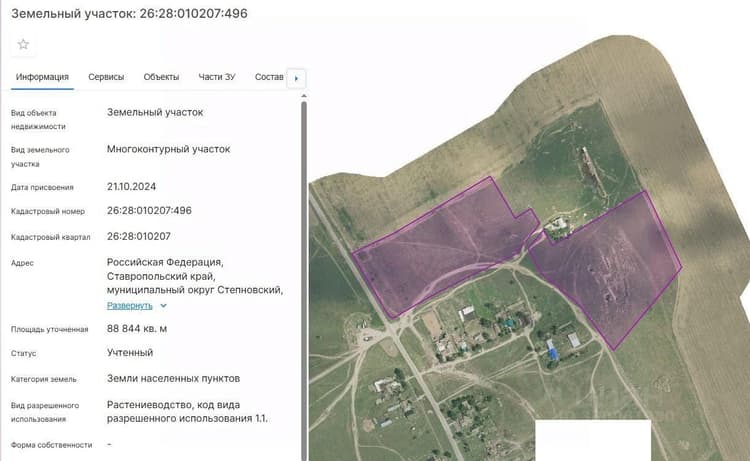Click the area value 88 844 кв. м
750x461 pixels.
pos(137,329)
